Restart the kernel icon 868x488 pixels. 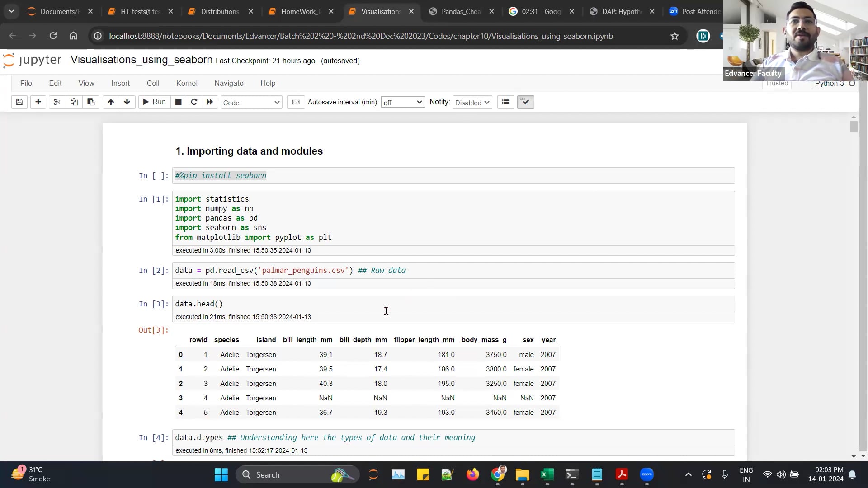point(194,102)
